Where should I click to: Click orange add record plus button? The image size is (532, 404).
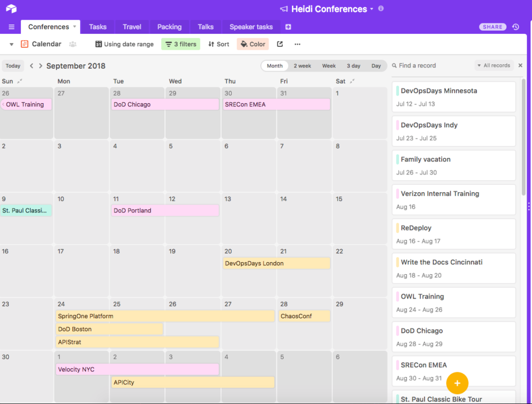(457, 383)
